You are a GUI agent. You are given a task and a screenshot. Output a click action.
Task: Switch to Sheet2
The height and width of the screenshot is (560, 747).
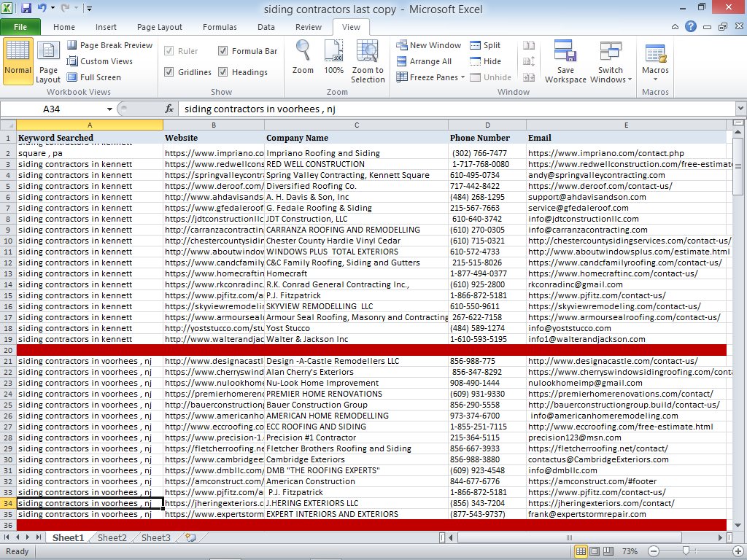(x=112, y=537)
